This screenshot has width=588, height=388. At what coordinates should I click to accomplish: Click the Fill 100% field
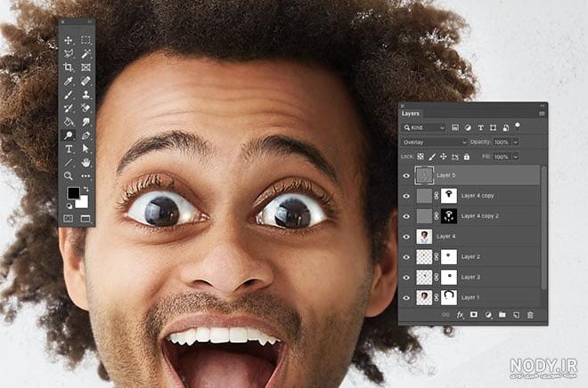[x=502, y=157]
